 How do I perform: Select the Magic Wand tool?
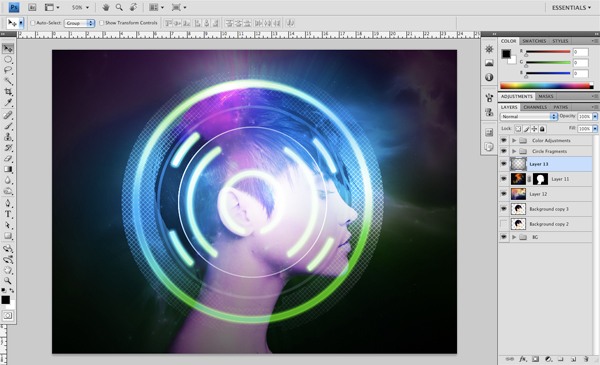[8, 81]
